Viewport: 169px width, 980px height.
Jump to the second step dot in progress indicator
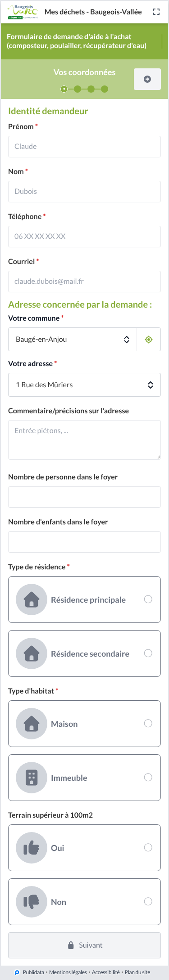[78, 89]
